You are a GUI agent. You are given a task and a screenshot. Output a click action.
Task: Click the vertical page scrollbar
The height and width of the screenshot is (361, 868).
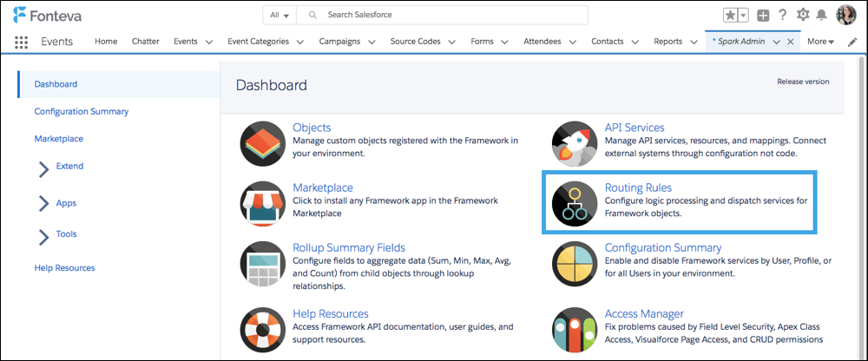click(861, 207)
